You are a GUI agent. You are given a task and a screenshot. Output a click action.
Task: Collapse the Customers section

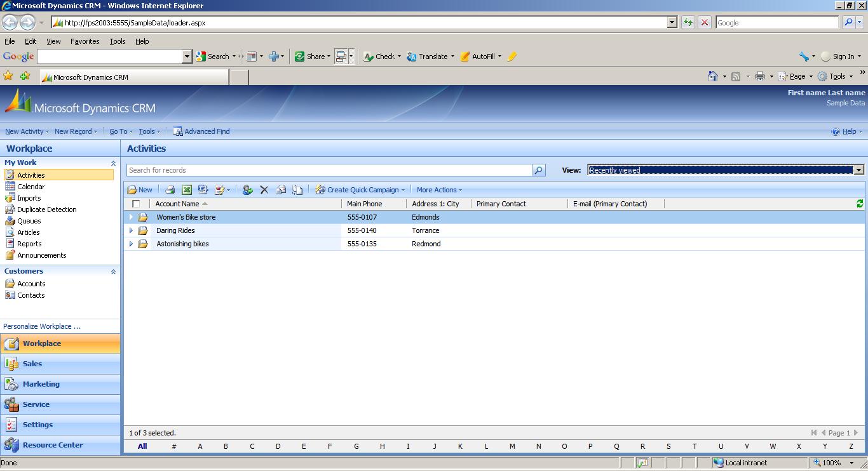point(114,272)
